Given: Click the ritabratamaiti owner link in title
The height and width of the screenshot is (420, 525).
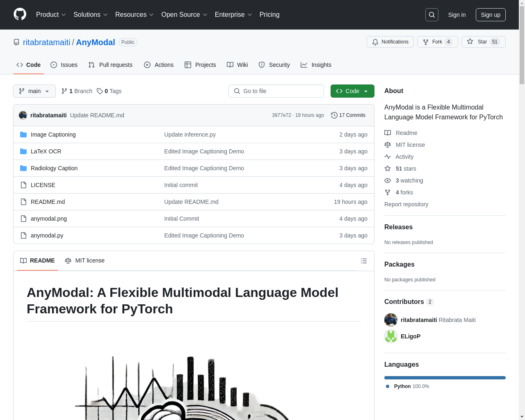Looking at the screenshot, I should coord(47,42).
